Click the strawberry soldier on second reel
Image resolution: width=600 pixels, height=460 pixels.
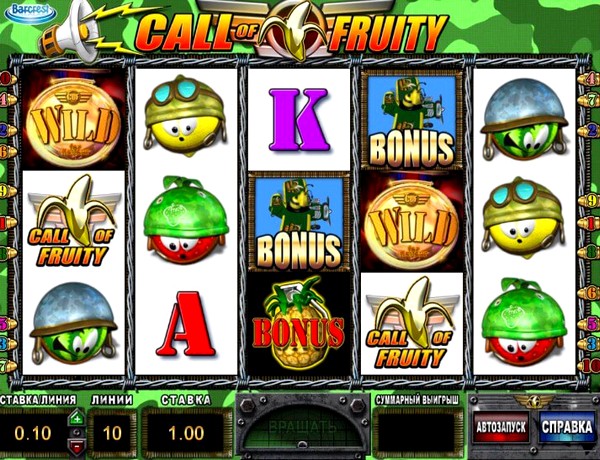click(186, 219)
